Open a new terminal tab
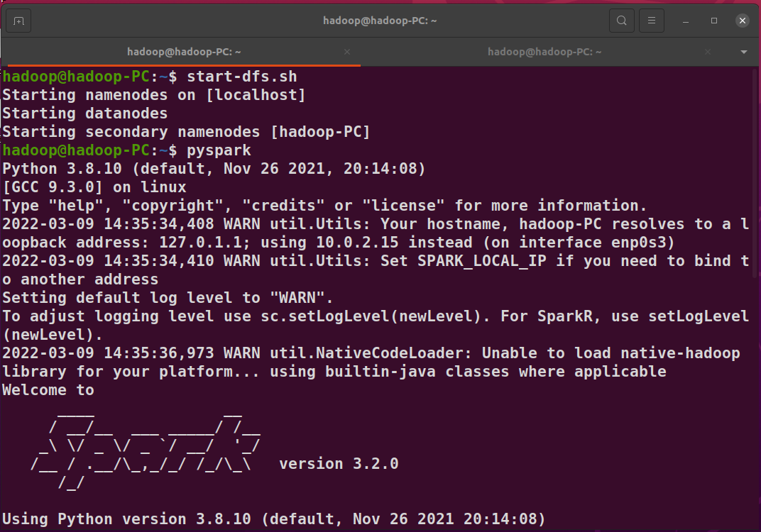This screenshot has width=761, height=532. coord(19,21)
